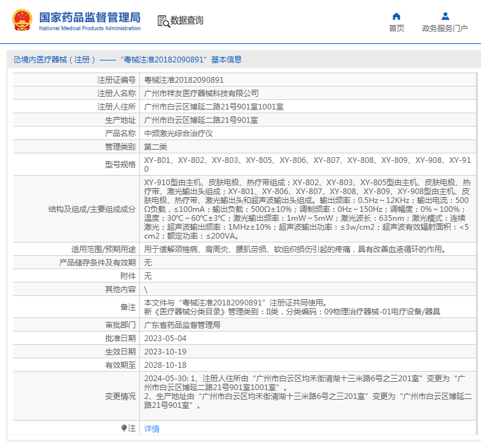This screenshot has width=481, height=448.
Task: Click the 生效日期 row label
Action: click(x=120, y=352)
